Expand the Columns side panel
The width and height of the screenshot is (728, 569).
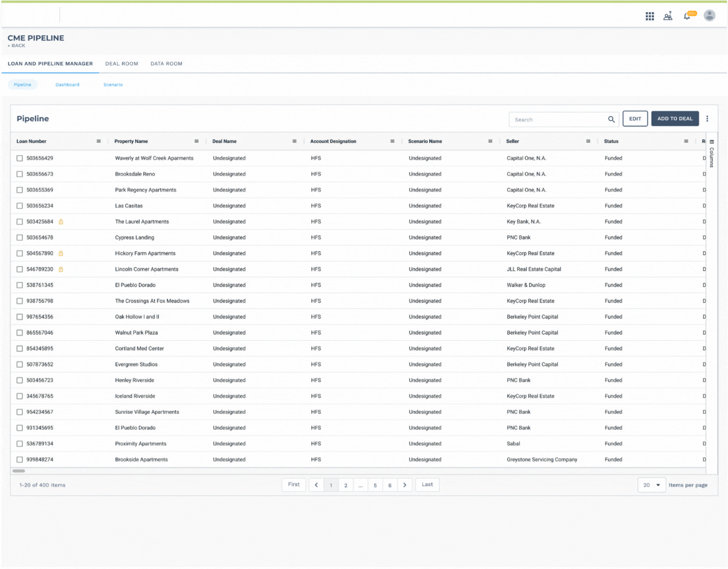(x=712, y=154)
